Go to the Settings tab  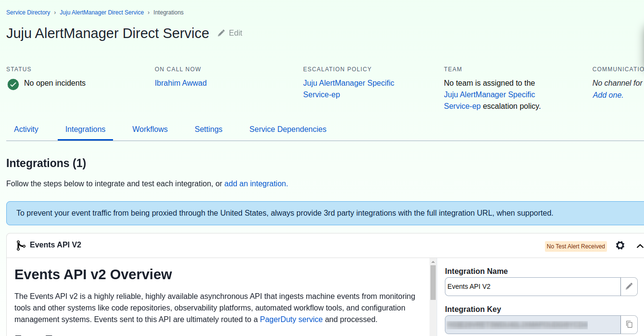[208, 129]
